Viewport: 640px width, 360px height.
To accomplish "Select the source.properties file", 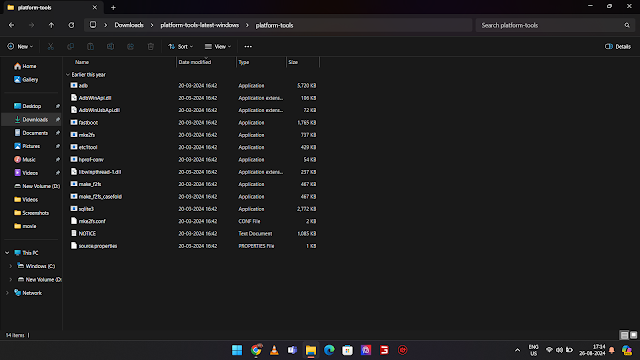I will click(98, 246).
